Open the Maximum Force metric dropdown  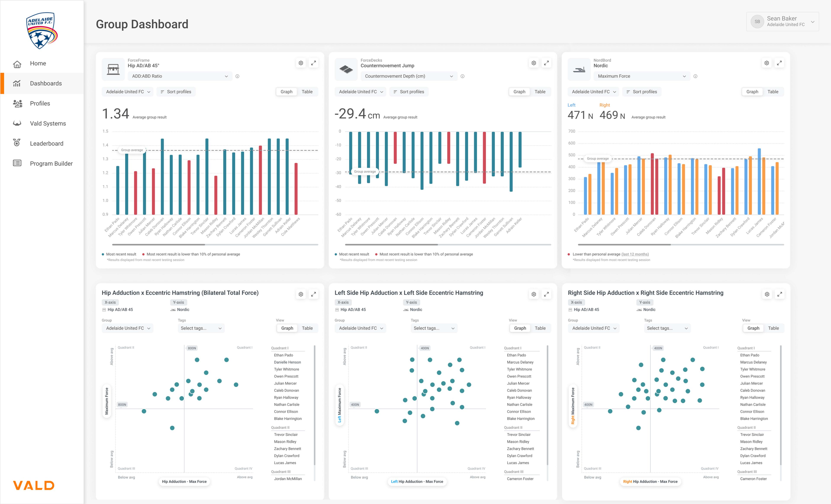(x=642, y=76)
